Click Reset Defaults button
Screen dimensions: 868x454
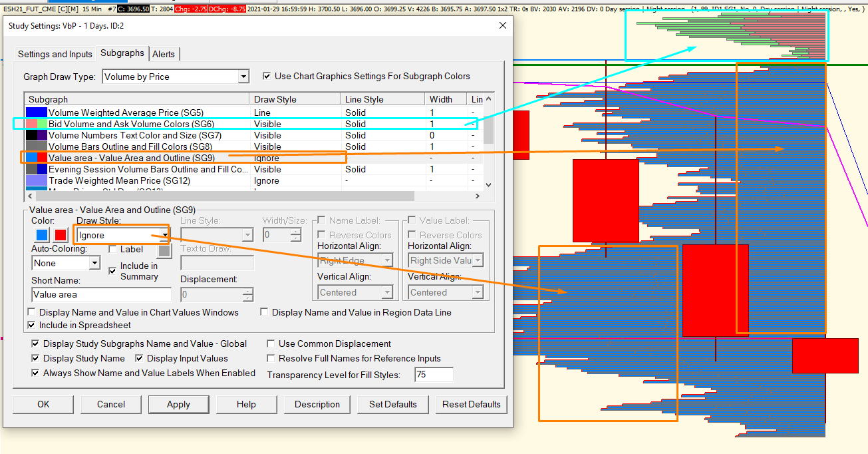472,404
